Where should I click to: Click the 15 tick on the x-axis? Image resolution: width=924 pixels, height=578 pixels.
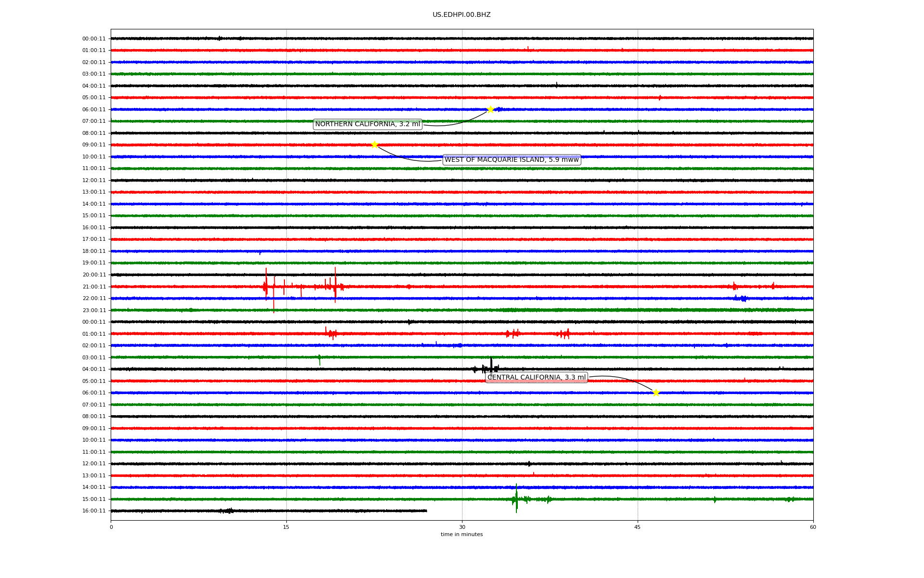[286, 527]
